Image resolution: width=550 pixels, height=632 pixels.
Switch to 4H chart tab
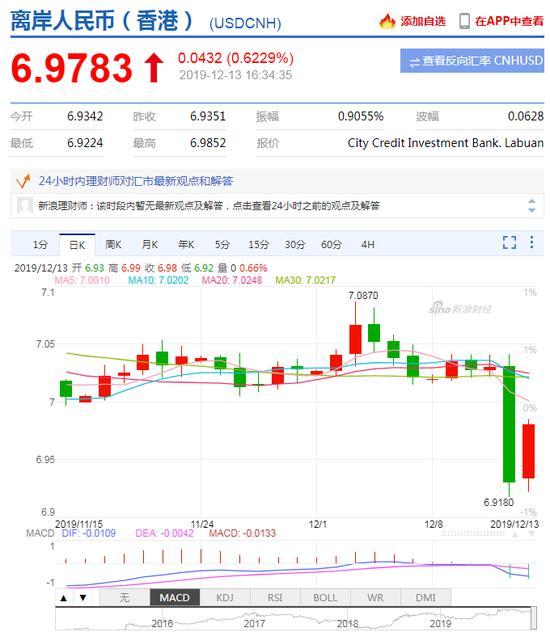pos(367,245)
